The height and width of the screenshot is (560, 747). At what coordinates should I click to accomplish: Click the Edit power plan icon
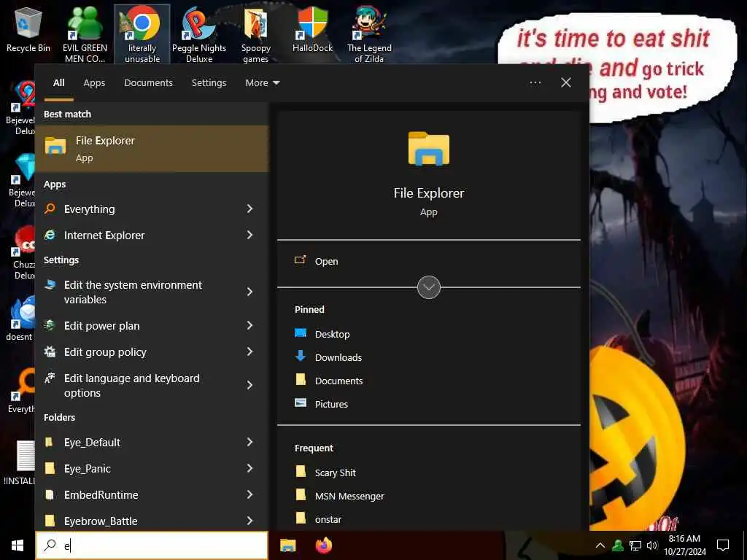pyautogui.click(x=50, y=325)
